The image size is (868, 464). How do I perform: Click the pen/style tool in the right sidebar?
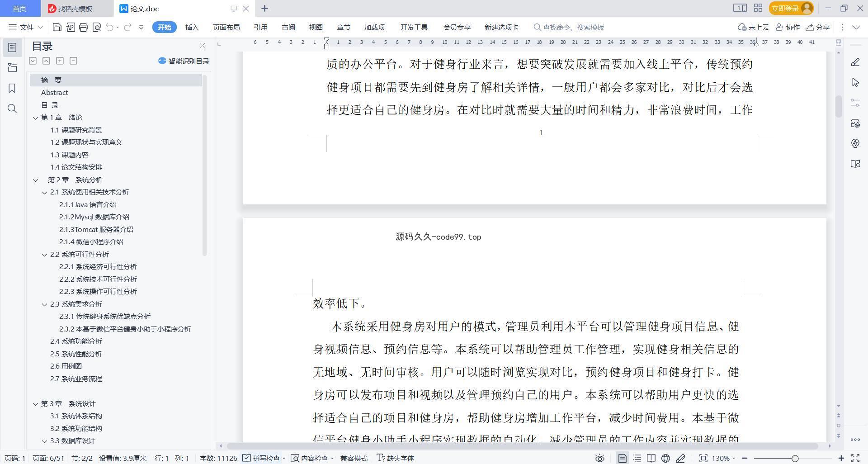[855, 62]
